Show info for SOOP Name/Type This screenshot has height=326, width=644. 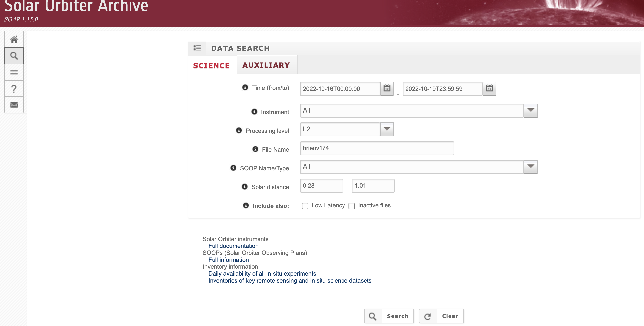(233, 168)
